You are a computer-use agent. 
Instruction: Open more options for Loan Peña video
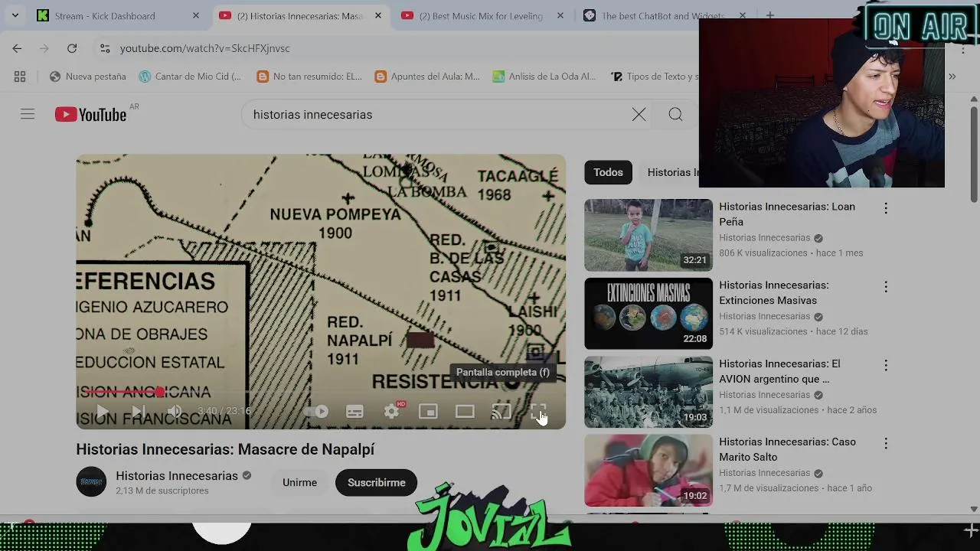tap(886, 208)
